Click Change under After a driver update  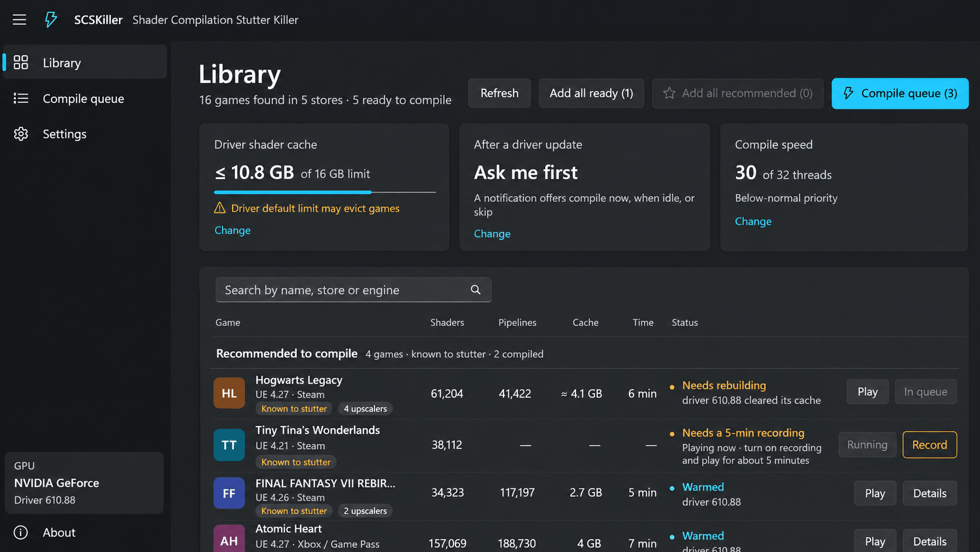point(492,233)
